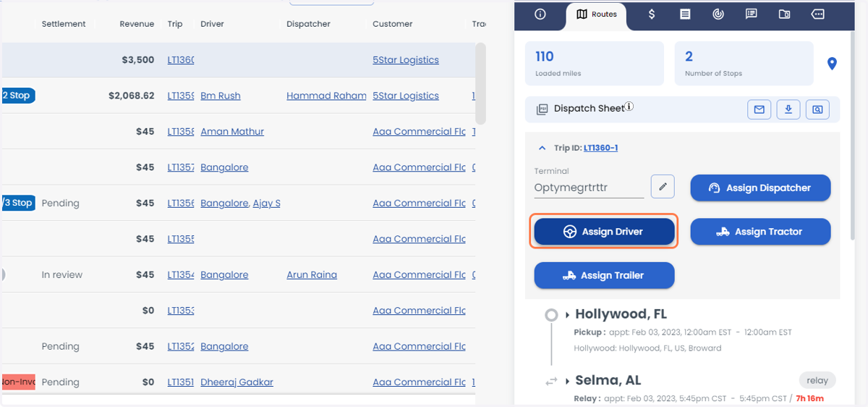Open trip LT1353 link
The height and width of the screenshot is (407, 868).
(181, 311)
